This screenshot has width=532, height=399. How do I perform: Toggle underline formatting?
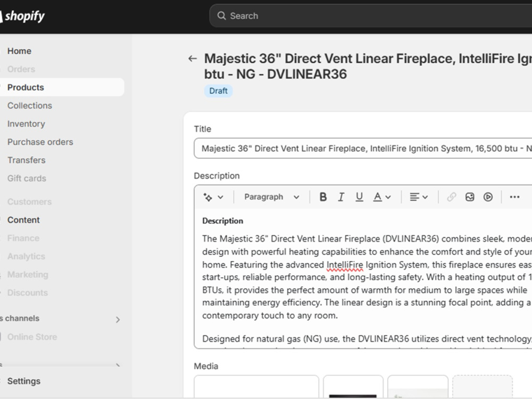[359, 197]
